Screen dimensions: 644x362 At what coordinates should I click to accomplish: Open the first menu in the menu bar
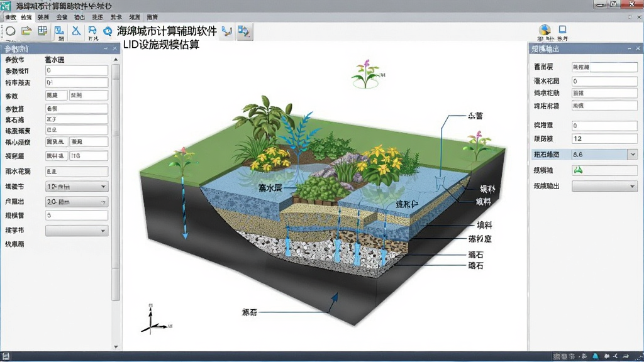[11, 17]
